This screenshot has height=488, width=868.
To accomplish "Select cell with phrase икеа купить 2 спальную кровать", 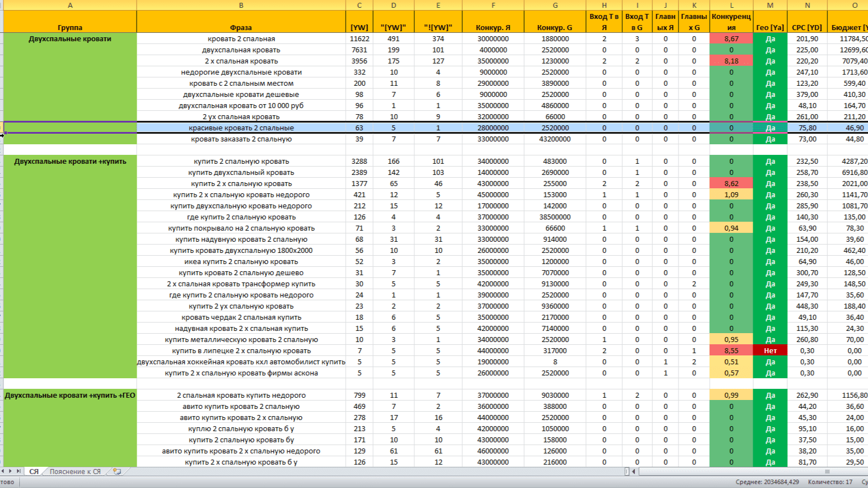I will [x=241, y=262].
